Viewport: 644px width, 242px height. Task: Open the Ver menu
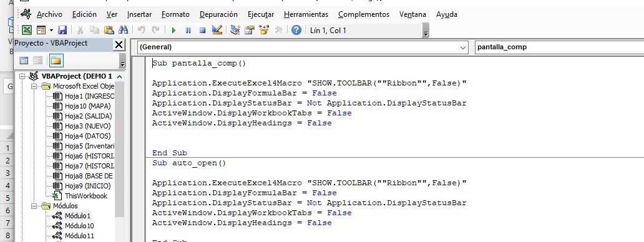pyautogui.click(x=112, y=14)
